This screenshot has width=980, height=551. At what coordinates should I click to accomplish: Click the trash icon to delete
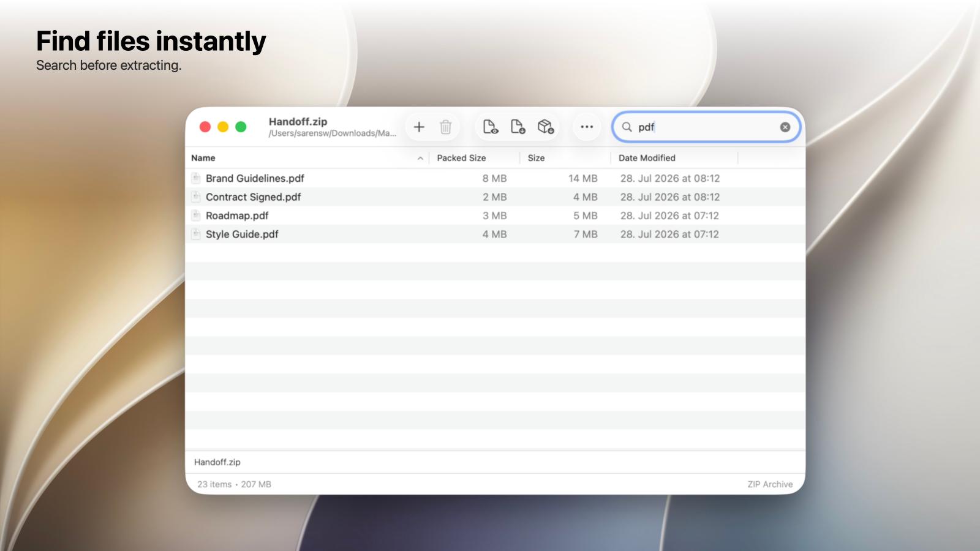click(446, 127)
